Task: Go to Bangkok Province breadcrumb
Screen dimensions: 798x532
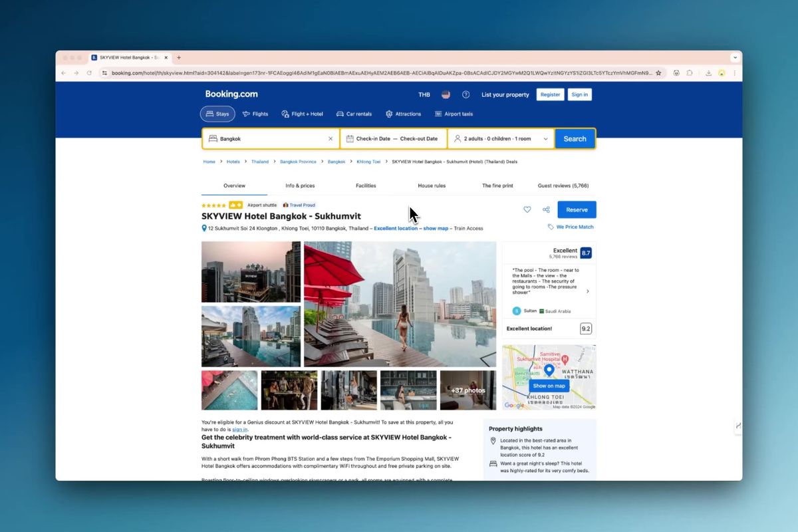Action: [298, 162]
